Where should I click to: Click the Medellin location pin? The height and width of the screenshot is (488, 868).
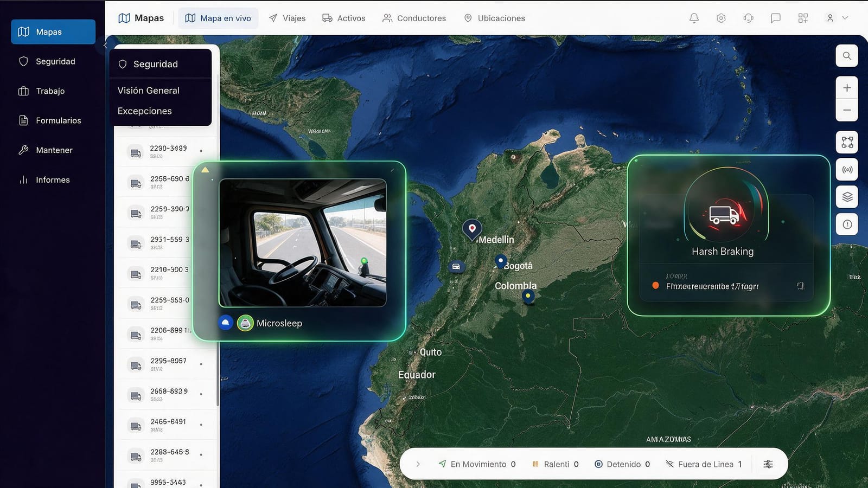pos(472,230)
